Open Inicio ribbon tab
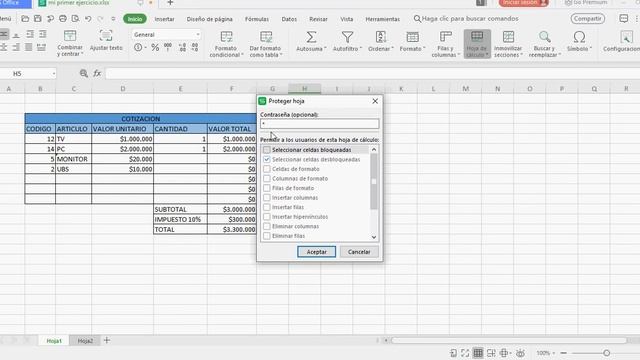Screen dimensions: 640x360 tap(135, 19)
